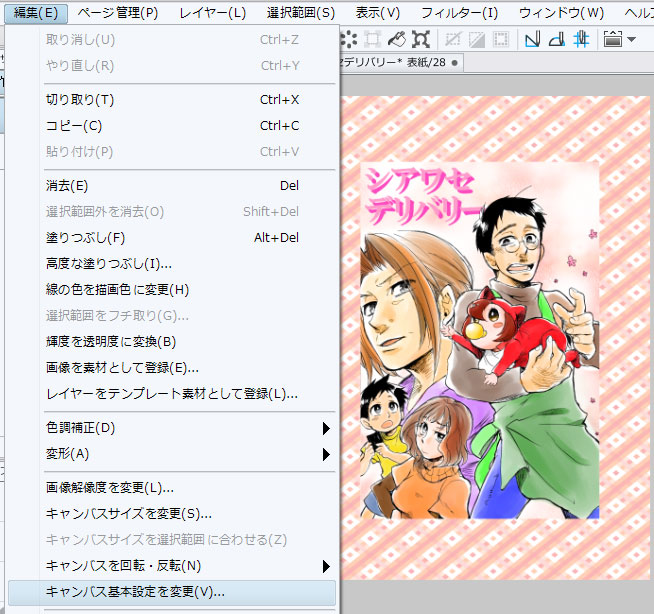Select 画像を素材として登録(E)... entry
Image resolution: width=654 pixels, height=614 pixels.
click(x=172, y=367)
